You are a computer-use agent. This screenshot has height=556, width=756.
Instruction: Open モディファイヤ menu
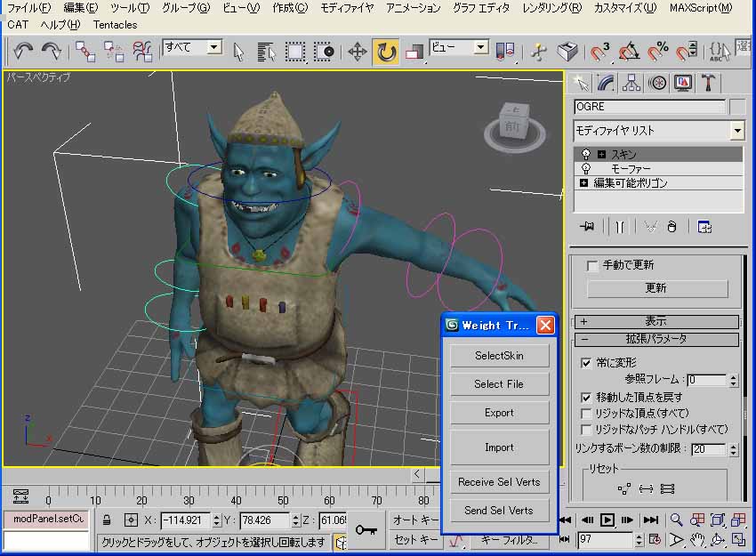tap(347, 8)
